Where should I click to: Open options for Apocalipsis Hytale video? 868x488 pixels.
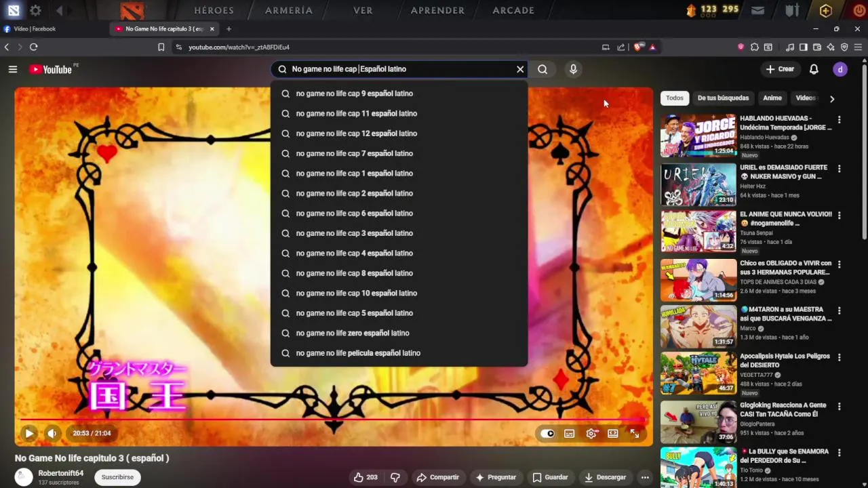(x=839, y=357)
